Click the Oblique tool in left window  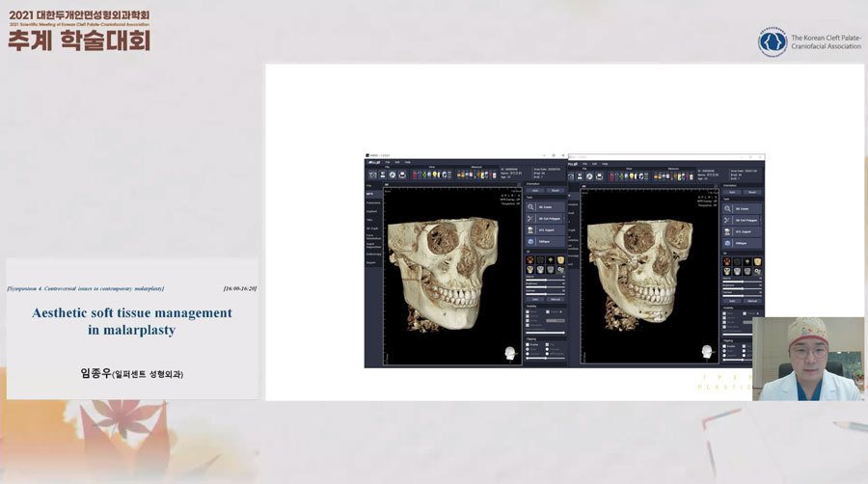pos(545,242)
